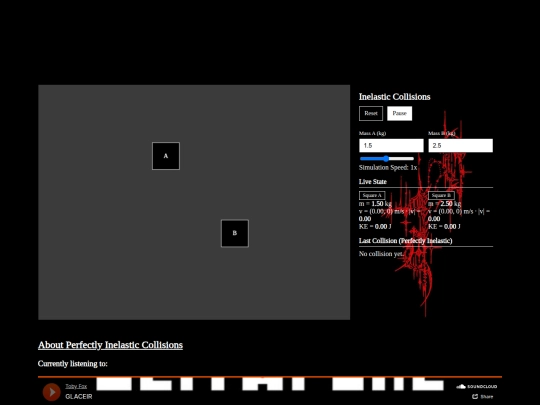Click the Mass A (kg) label
The height and width of the screenshot is (405, 540).
pos(372,133)
